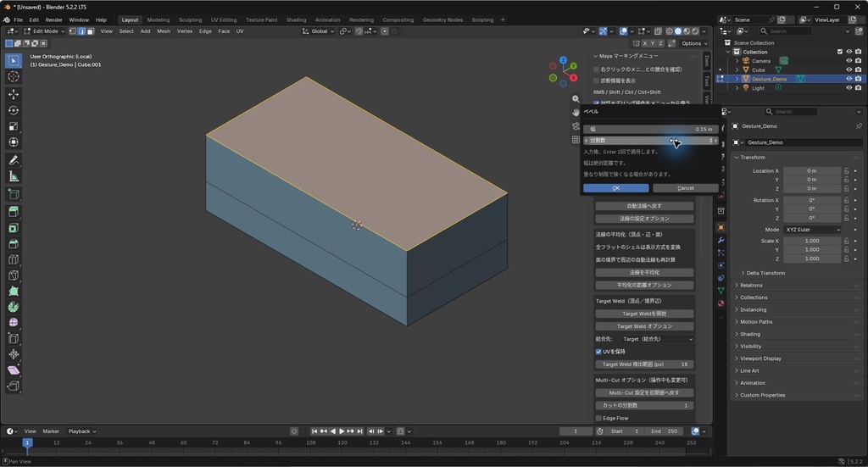Select the Smooth tool
Screen dimensions: 868x467
14,323
